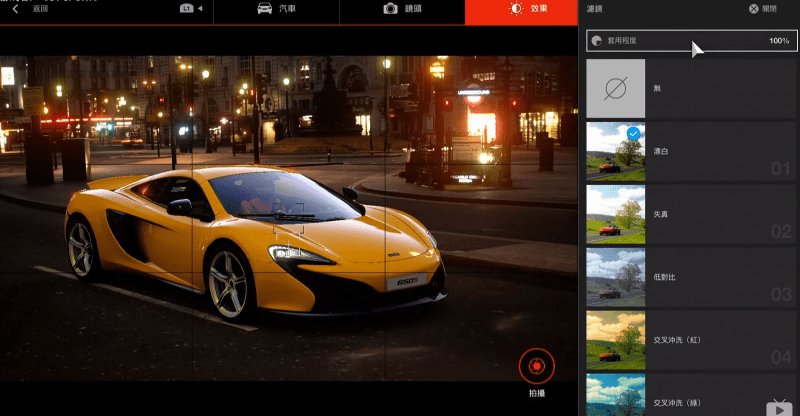Close the 濾鏡 filter panel with 關閉

point(763,9)
